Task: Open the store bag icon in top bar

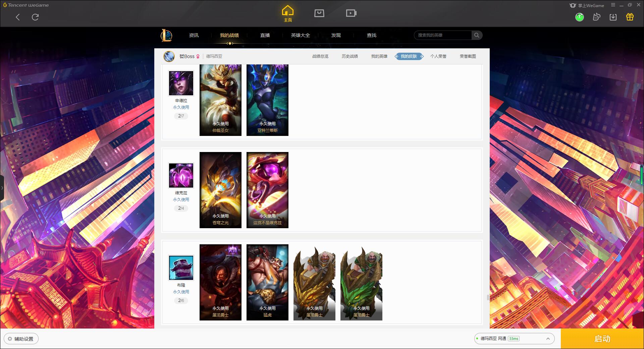Action: click(319, 13)
